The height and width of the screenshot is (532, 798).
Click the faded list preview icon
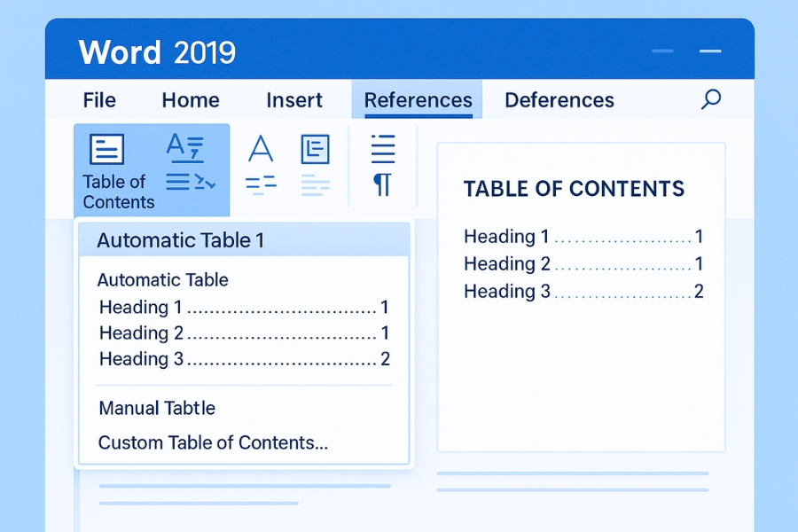[315, 184]
